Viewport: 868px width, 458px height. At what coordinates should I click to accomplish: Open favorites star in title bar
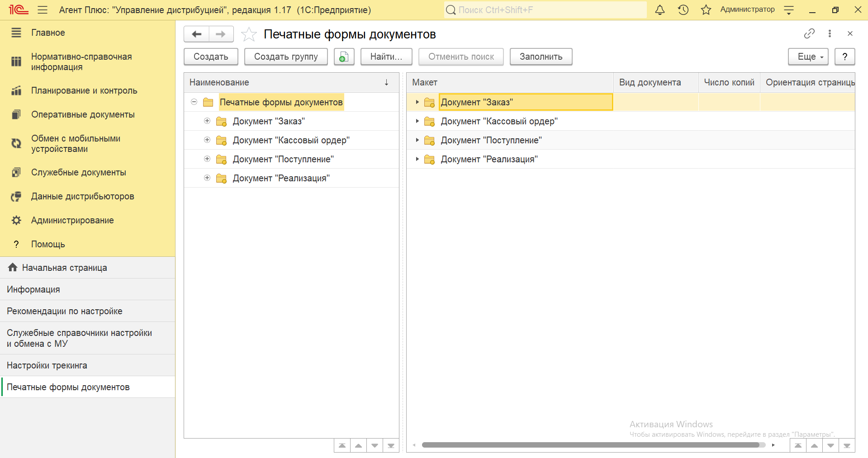click(706, 10)
